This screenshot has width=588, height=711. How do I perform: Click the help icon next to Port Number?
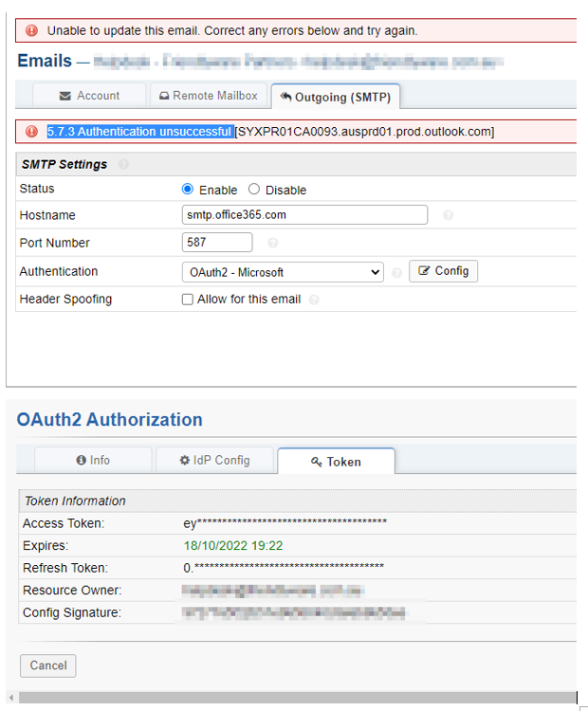coord(273,243)
